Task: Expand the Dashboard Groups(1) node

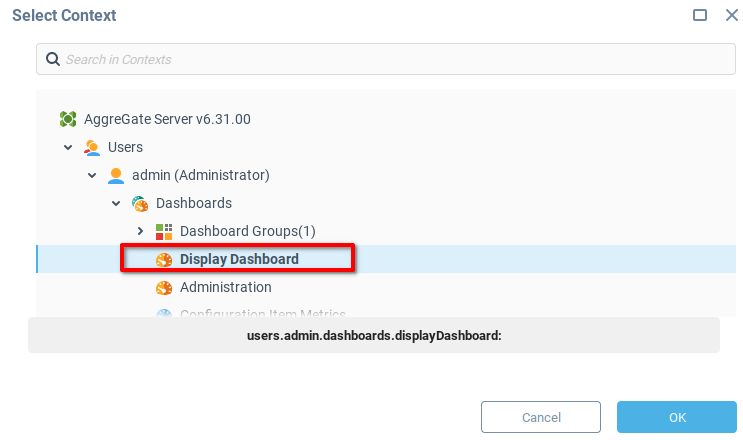Action: pyautogui.click(x=140, y=231)
